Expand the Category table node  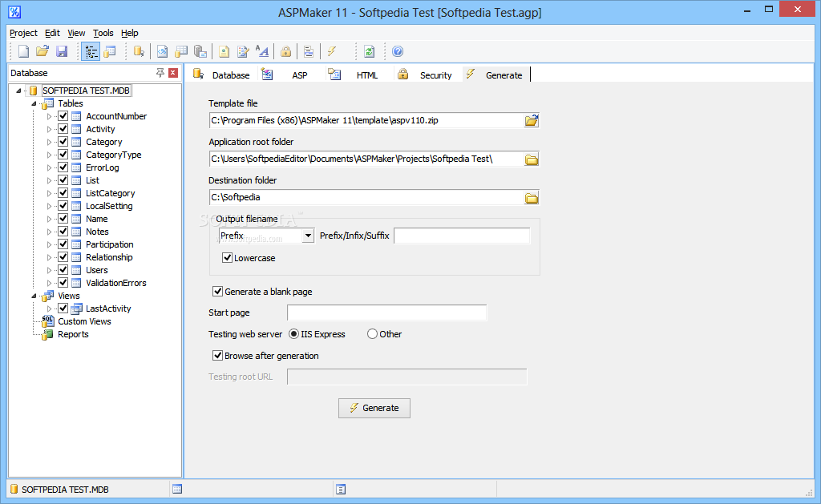coord(49,142)
